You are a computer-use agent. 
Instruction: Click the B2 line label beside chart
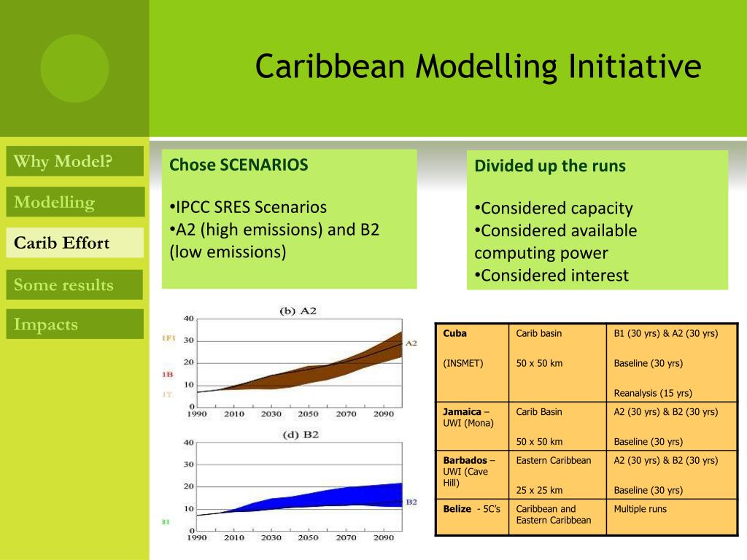[x=411, y=502]
